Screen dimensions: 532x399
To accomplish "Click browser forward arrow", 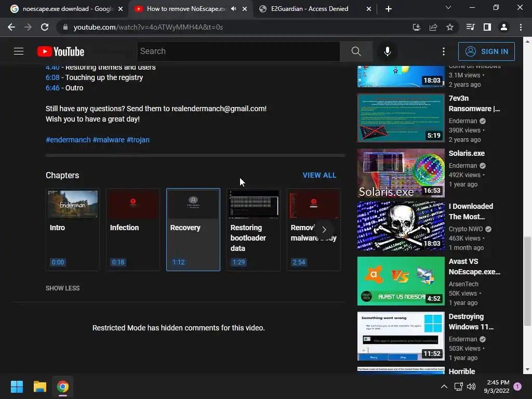I will [x=28, y=27].
